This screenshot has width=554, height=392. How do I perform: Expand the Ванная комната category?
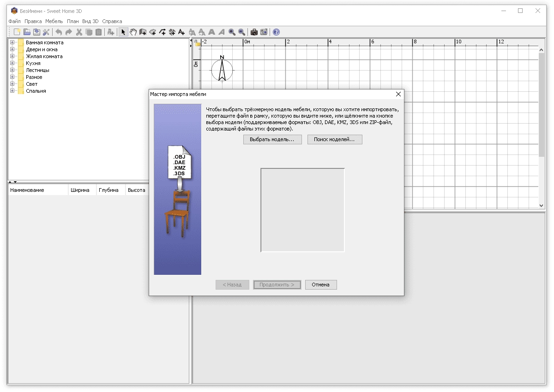tap(12, 42)
